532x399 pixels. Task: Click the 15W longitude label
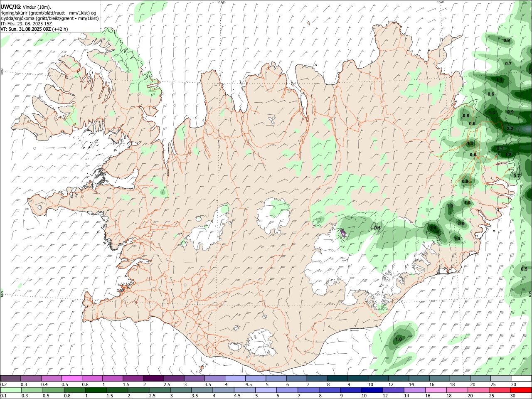point(440,2)
